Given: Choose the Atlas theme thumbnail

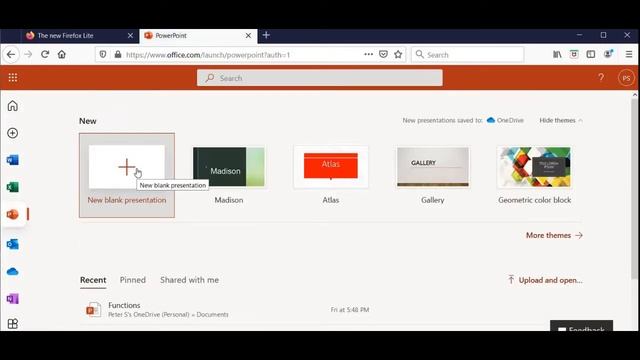Looking at the screenshot, I should 331,167.
